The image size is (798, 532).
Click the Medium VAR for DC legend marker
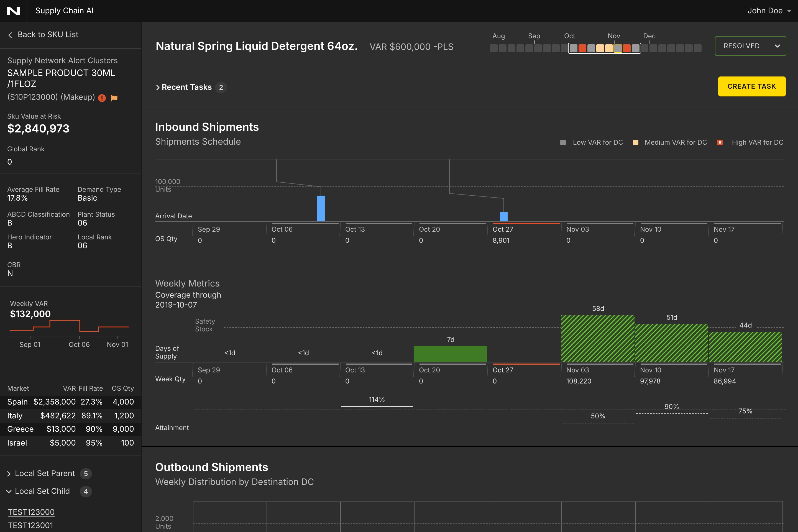[635, 142]
